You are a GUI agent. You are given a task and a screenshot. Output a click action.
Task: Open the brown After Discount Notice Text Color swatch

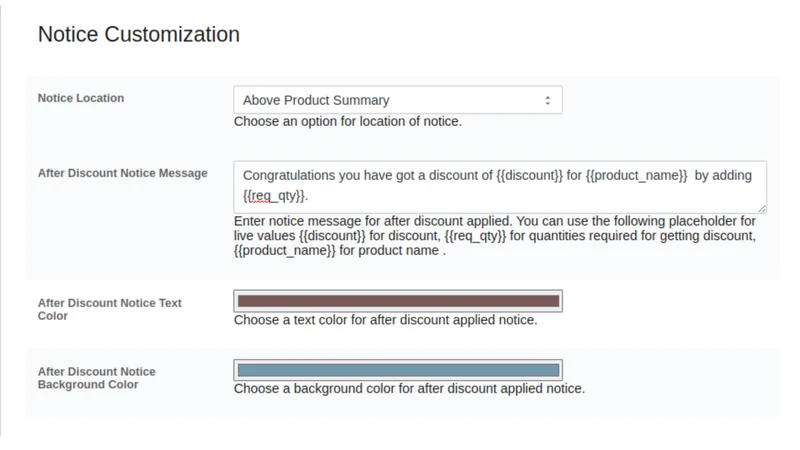coord(398,301)
